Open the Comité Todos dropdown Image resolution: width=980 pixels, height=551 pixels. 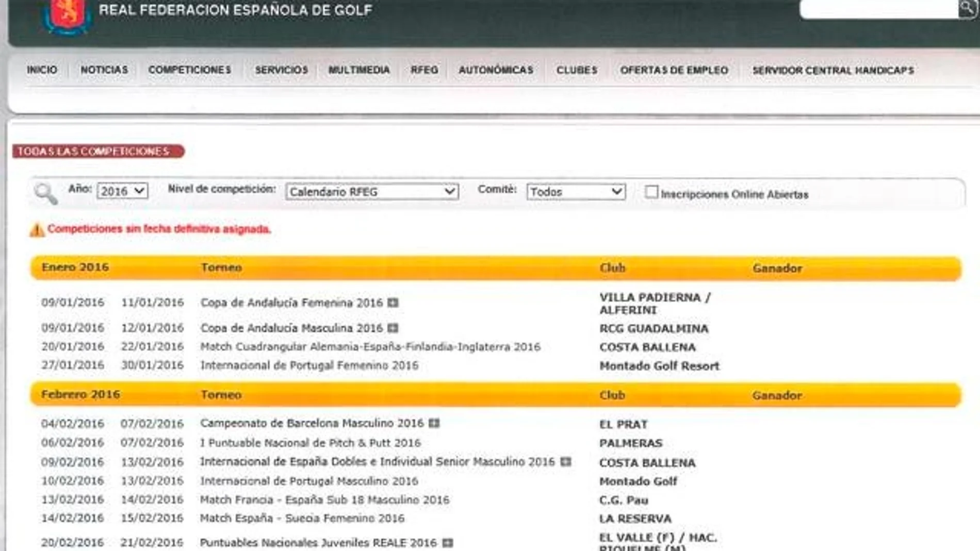click(x=576, y=192)
